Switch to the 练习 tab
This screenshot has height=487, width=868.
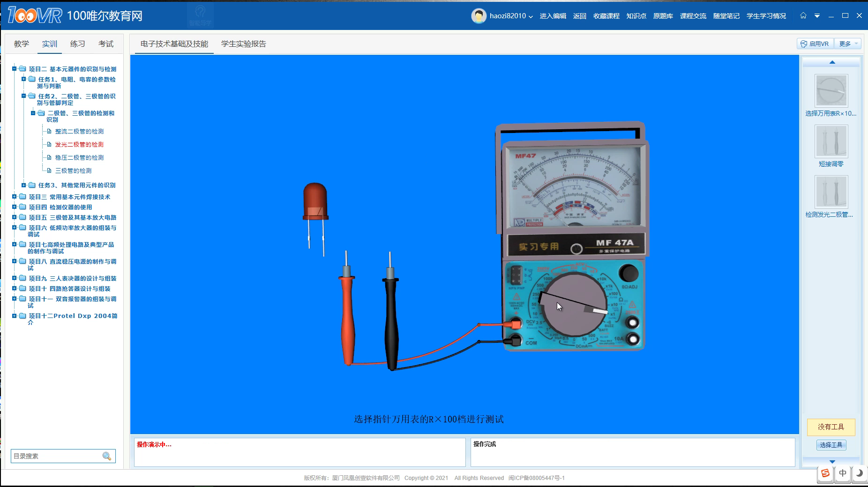click(x=77, y=44)
